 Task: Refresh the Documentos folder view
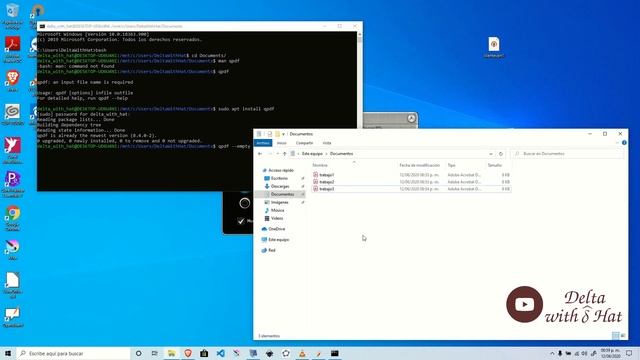point(501,154)
